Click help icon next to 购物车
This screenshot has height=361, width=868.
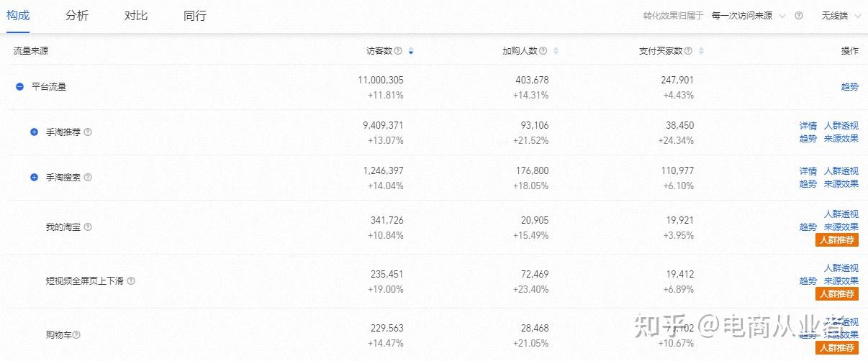pos(76,335)
